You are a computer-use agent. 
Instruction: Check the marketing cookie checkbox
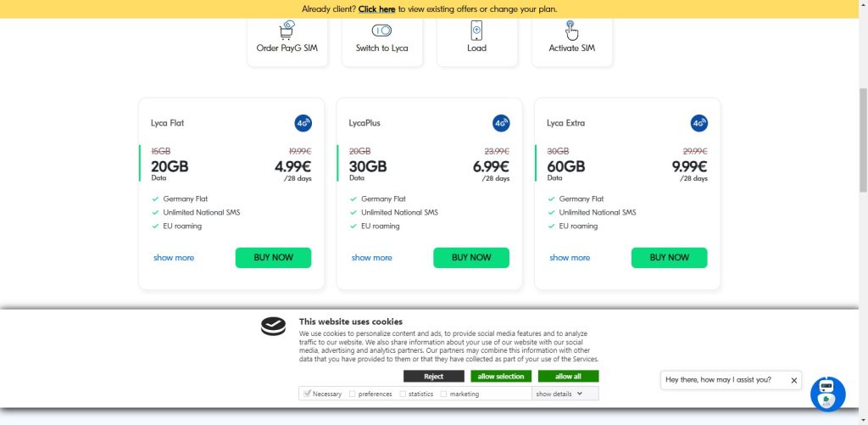pyautogui.click(x=443, y=394)
